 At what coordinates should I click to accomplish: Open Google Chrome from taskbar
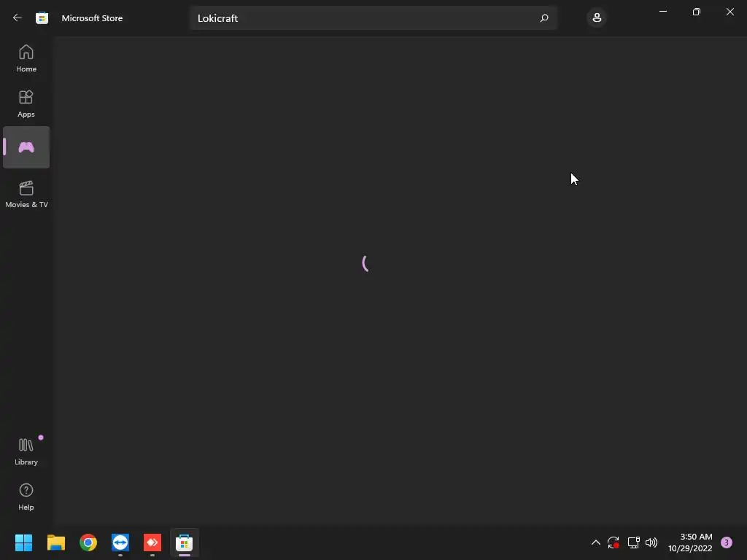click(88, 542)
